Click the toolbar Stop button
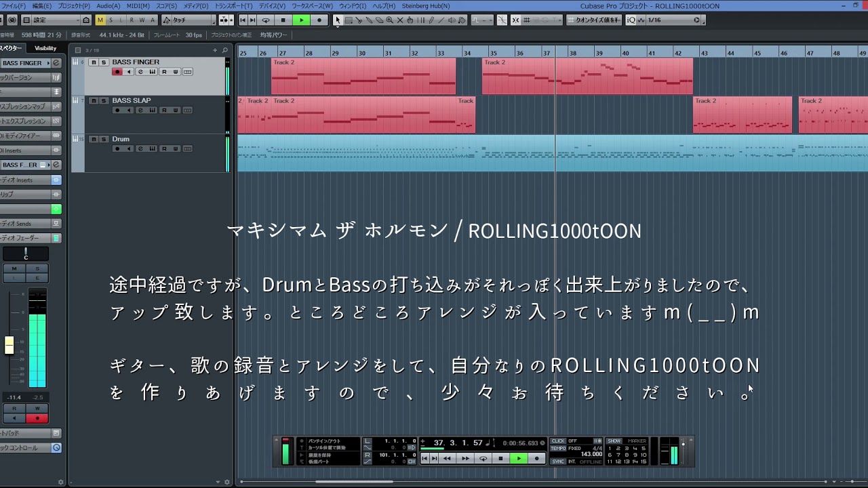Screen dimensions: 868x488 (x=283, y=20)
